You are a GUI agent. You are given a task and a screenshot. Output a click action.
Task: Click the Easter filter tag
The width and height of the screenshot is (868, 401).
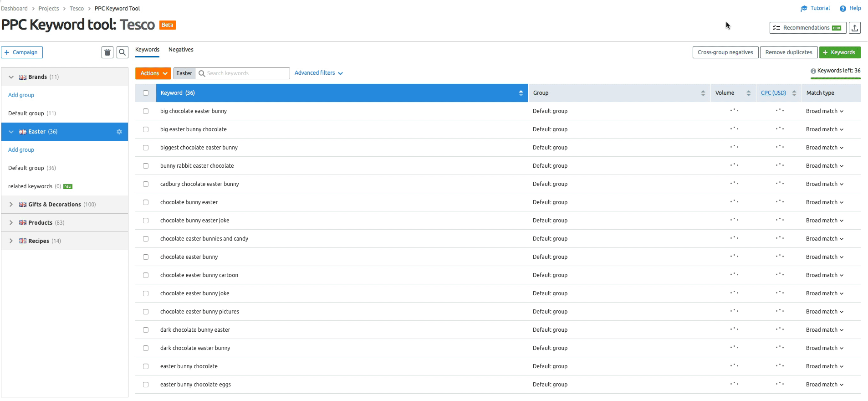pos(184,73)
